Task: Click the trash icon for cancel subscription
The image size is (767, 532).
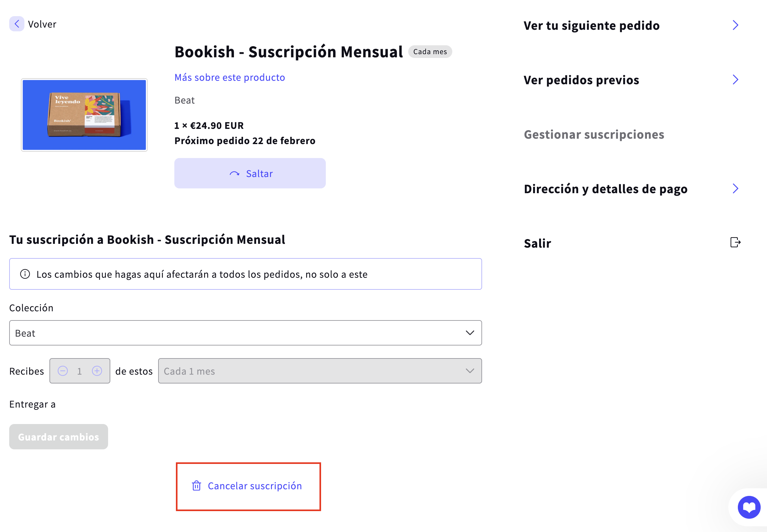Action: 196,486
